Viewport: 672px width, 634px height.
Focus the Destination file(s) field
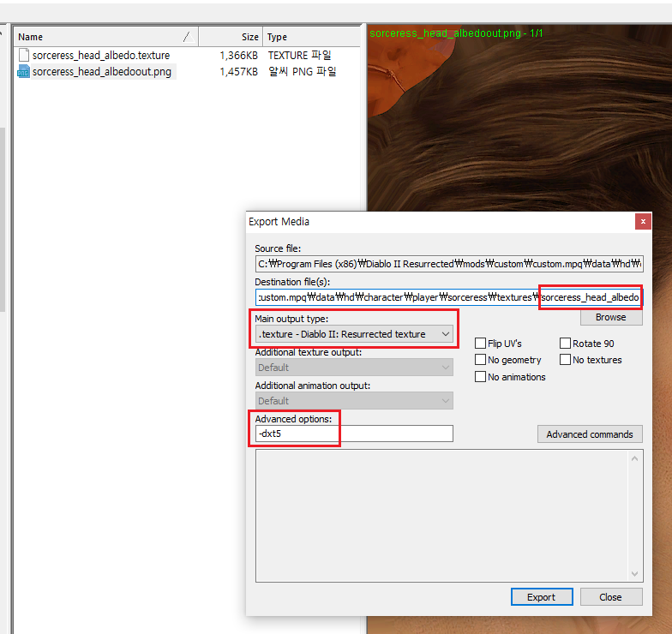pos(449,297)
